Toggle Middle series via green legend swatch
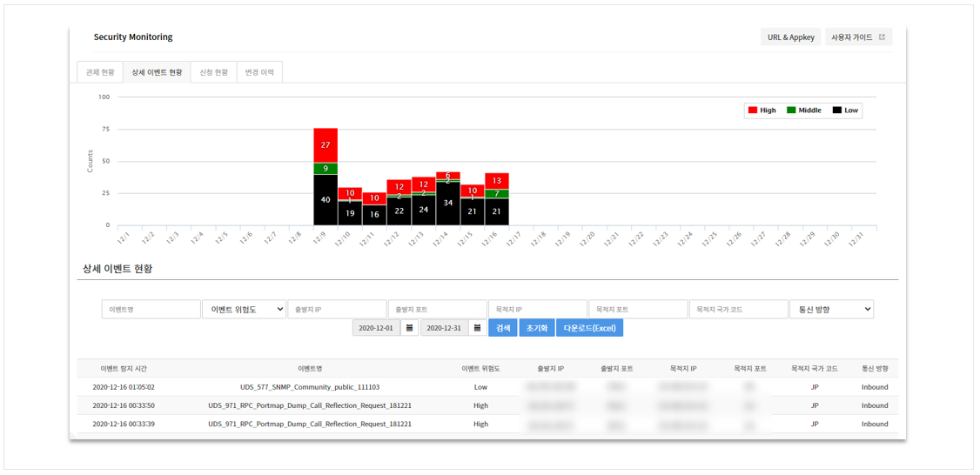 click(x=790, y=110)
